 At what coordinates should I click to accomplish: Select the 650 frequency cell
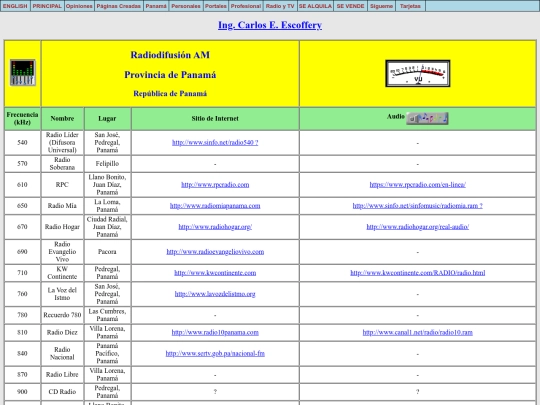click(x=22, y=206)
